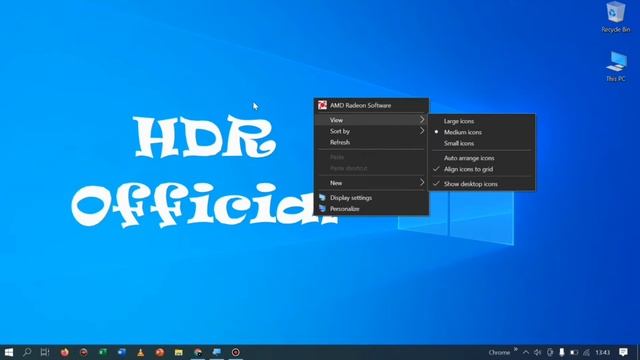Click Refresh in the context menu
Image resolution: width=640 pixels, height=360 pixels.
tap(371, 142)
